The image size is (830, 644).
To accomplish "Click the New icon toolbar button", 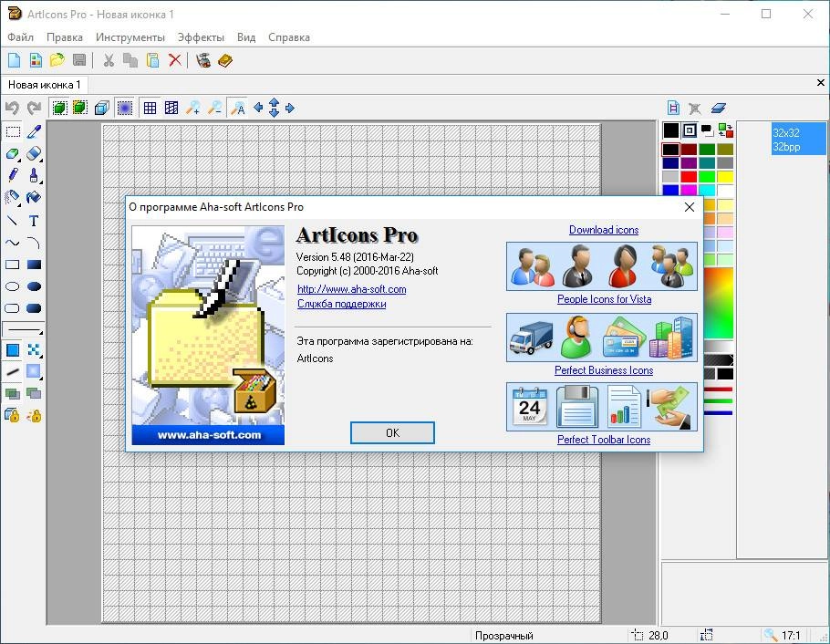I will coord(15,60).
